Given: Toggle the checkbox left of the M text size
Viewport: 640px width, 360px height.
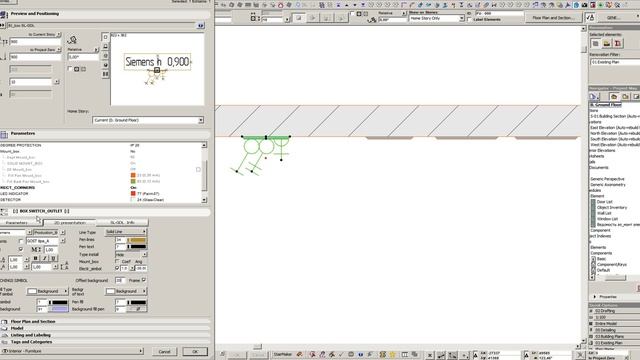Looking at the screenshot, I should click(x=21, y=249).
